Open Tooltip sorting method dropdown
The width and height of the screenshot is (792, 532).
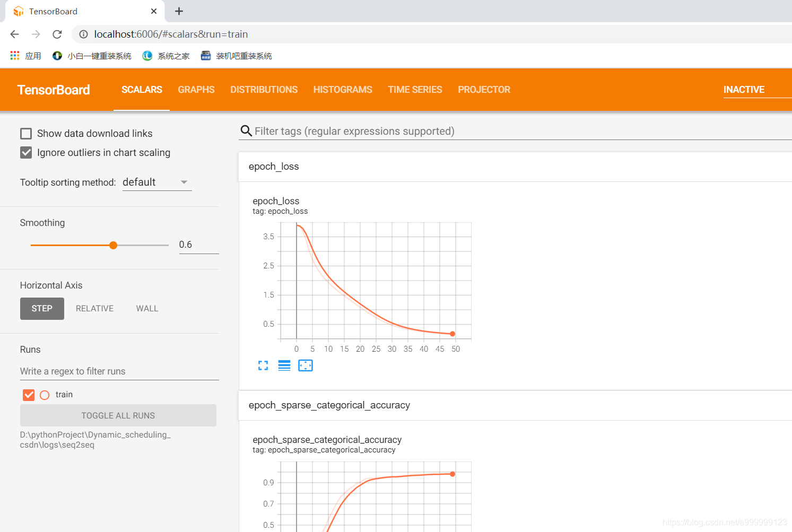[x=157, y=182]
